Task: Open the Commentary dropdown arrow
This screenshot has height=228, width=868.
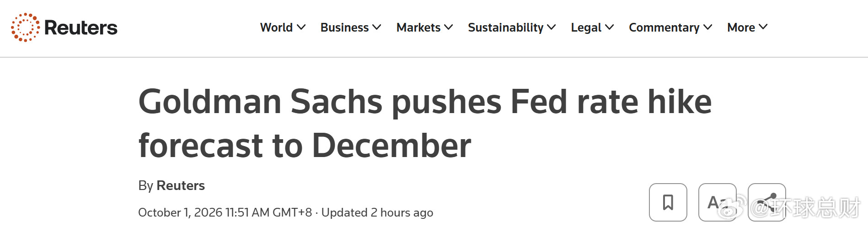Action: pyautogui.click(x=707, y=27)
